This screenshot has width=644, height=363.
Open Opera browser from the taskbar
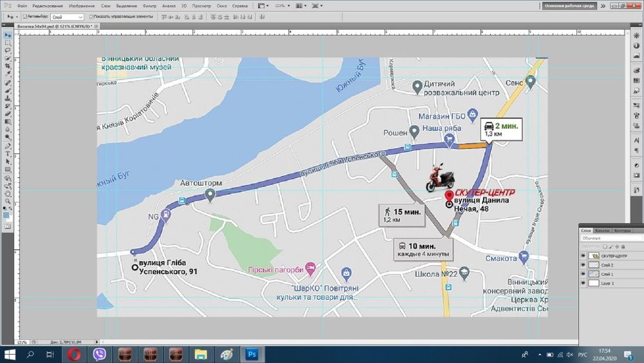coord(74,355)
